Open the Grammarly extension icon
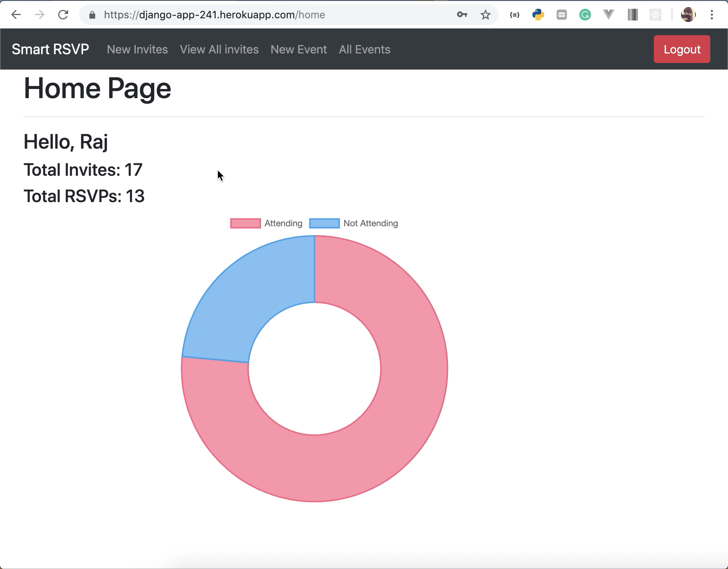The height and width of the screenshot is (569, 728). coord(585,15)
